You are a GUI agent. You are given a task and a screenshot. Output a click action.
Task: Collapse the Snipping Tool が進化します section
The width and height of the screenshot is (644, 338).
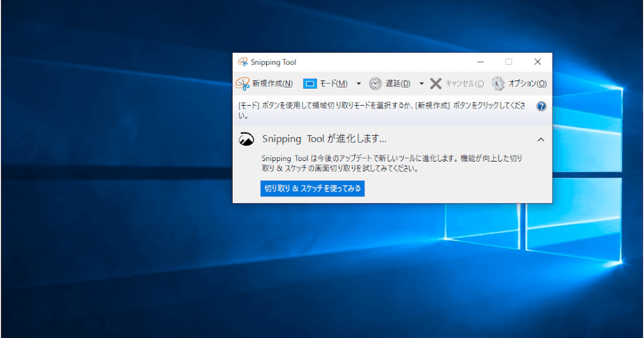pyautogui.click(x=540, y=139)
